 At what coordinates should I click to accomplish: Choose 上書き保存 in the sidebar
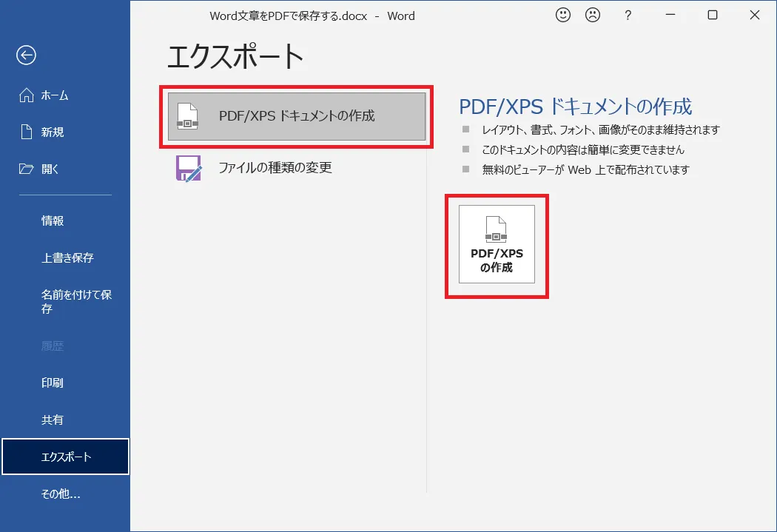[65, 257]
